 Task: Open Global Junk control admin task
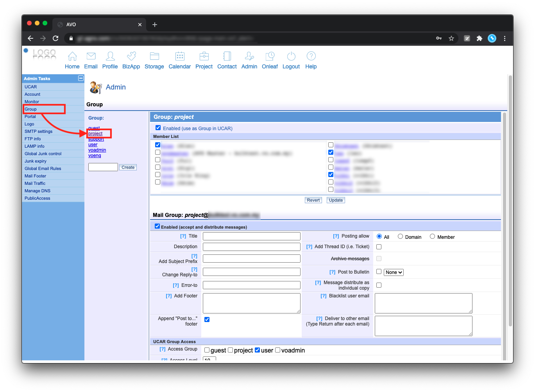pos(43,154)
